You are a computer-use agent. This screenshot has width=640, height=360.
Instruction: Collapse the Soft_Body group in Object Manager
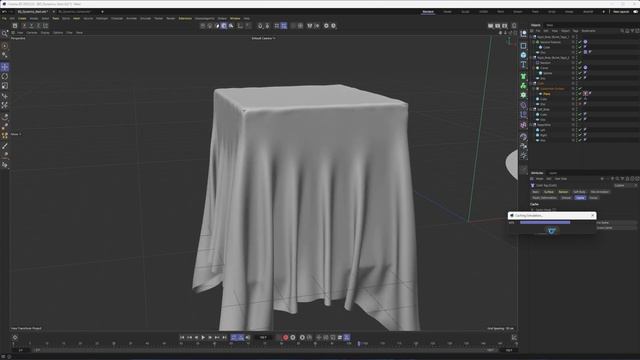point(531,109)
